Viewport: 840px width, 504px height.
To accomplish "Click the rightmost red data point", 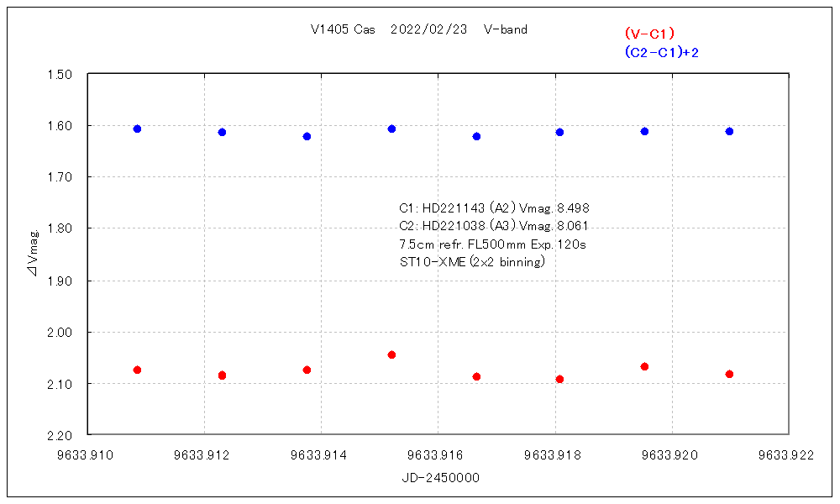I will tap(729, 374).
